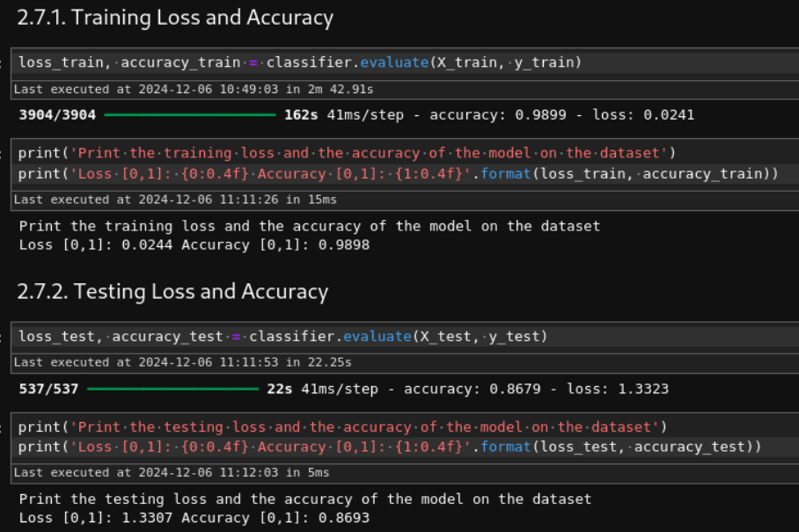Click the print testing loss code line
This screenshot has height=532, width=799.
click(x=343, y=427)
